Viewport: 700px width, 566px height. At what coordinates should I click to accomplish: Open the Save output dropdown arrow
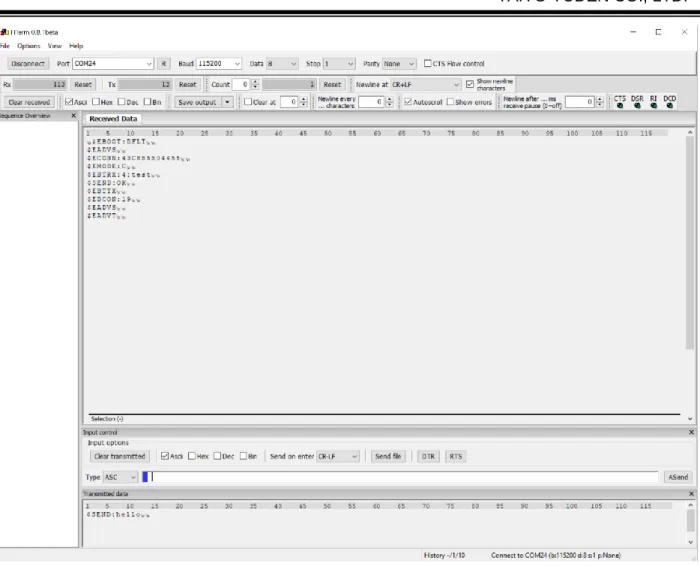point(227,102)
